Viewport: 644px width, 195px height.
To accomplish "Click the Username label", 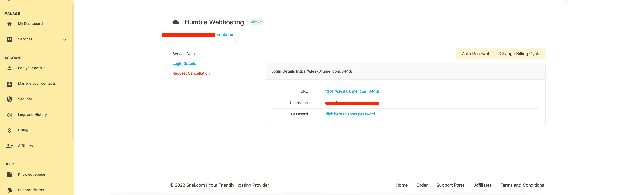I will coord(299,103).
